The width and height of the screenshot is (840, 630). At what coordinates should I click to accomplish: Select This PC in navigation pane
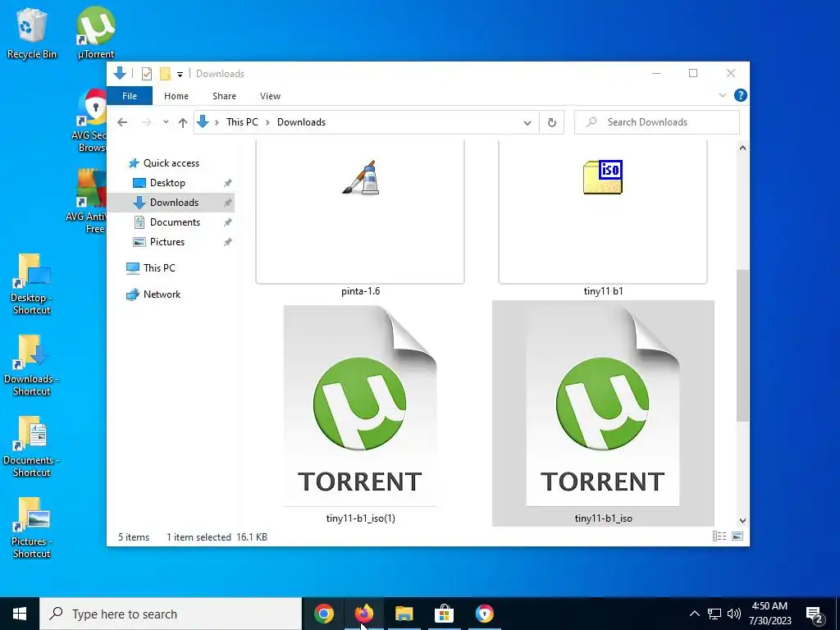click(x=159, y=268)
